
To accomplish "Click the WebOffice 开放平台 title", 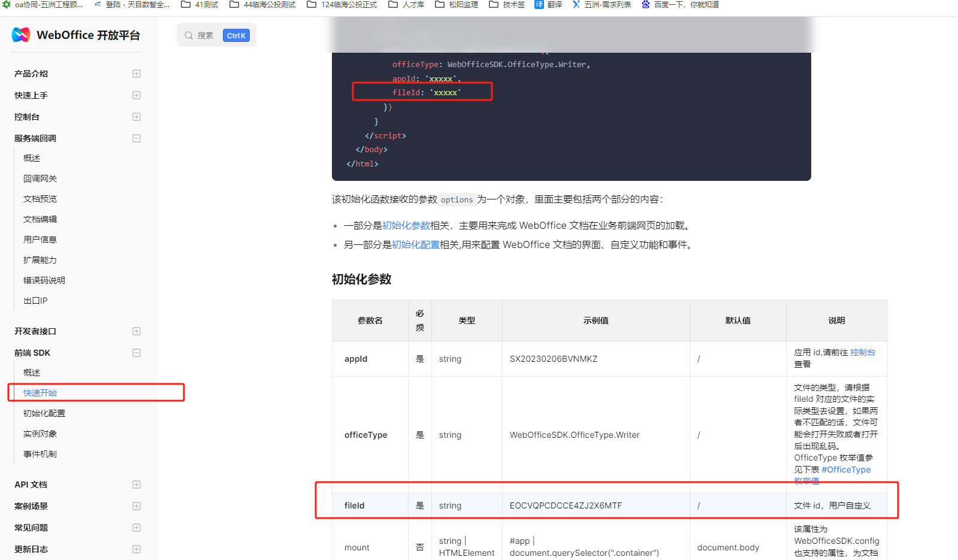I will pos(88,35).
